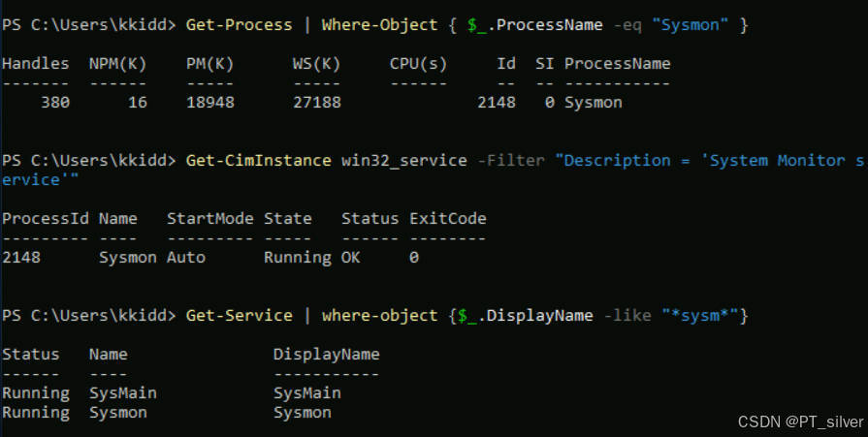This screenshot has height=437, width=868.
Task: Click the wrapped ervice'" line continuation
Action: pos(40,180)
